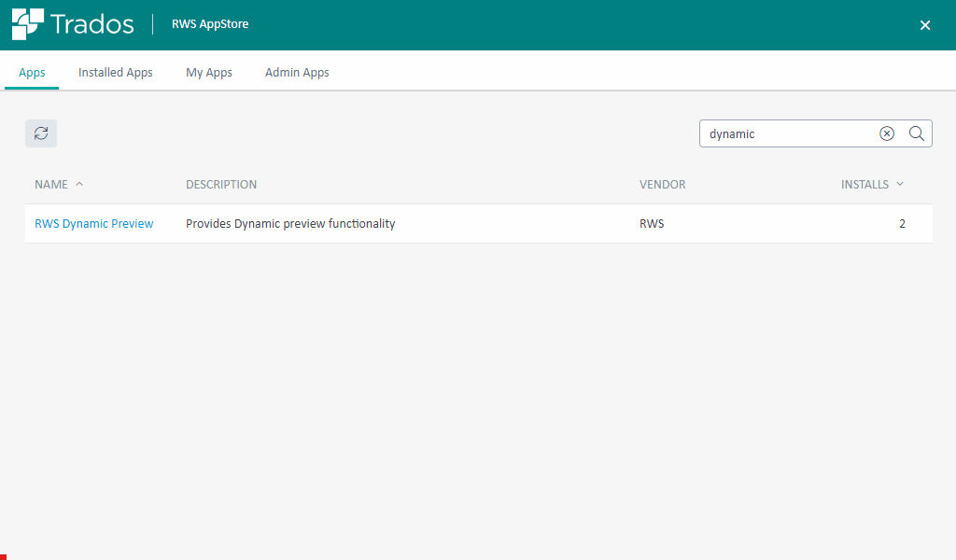Clear the search text with the X icon
This screenshot has height=560, width=956.
pyautogui.click(x=887, y=133)
